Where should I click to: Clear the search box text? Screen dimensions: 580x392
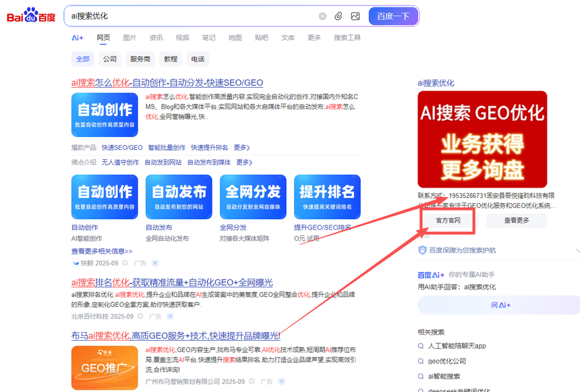[x=322, y=16]
